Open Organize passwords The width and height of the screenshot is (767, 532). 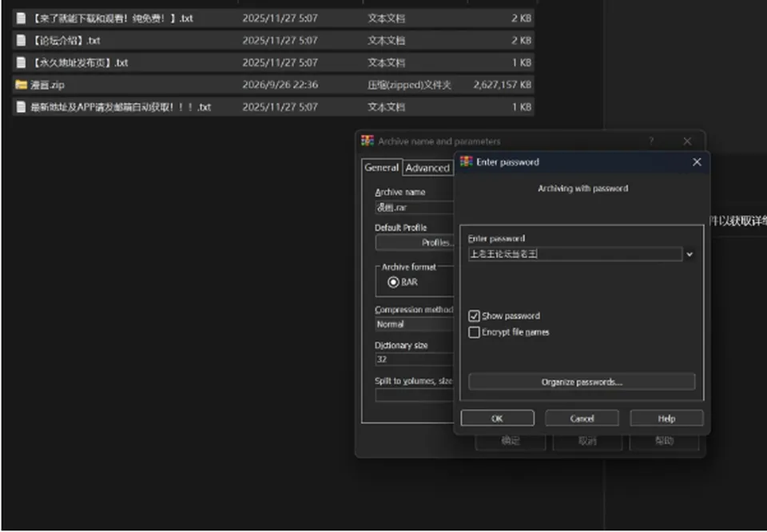(582, 382)
